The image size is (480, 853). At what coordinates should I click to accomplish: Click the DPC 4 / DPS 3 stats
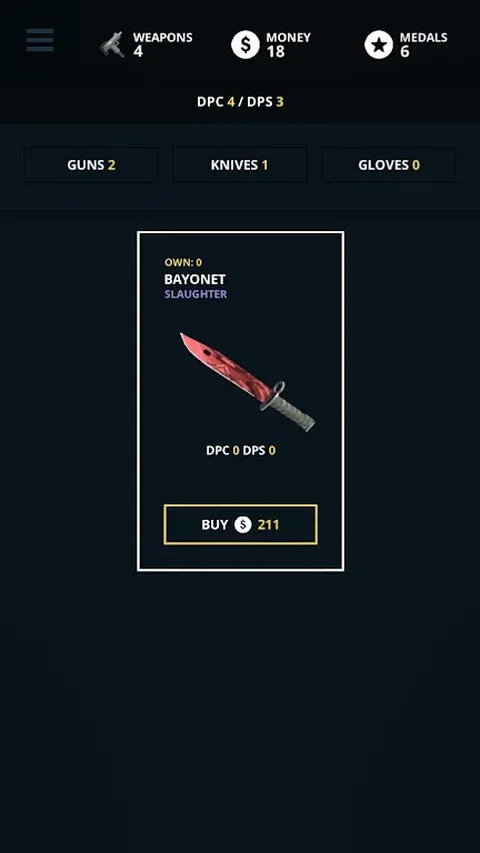pos(240,102)
